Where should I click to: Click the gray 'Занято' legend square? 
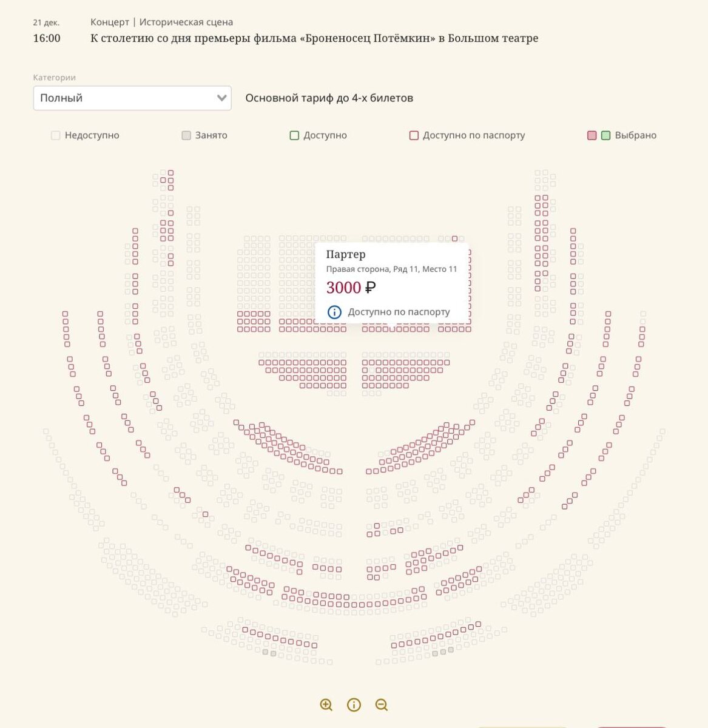[x=186, y=135]
